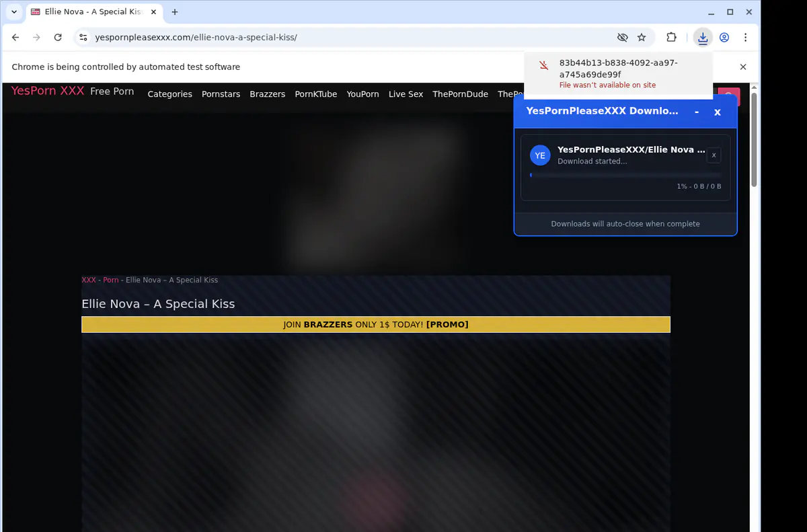Click the YesPorn XXX site logo
The width and height of the screenshot is (807, 532).
(48, 91)
